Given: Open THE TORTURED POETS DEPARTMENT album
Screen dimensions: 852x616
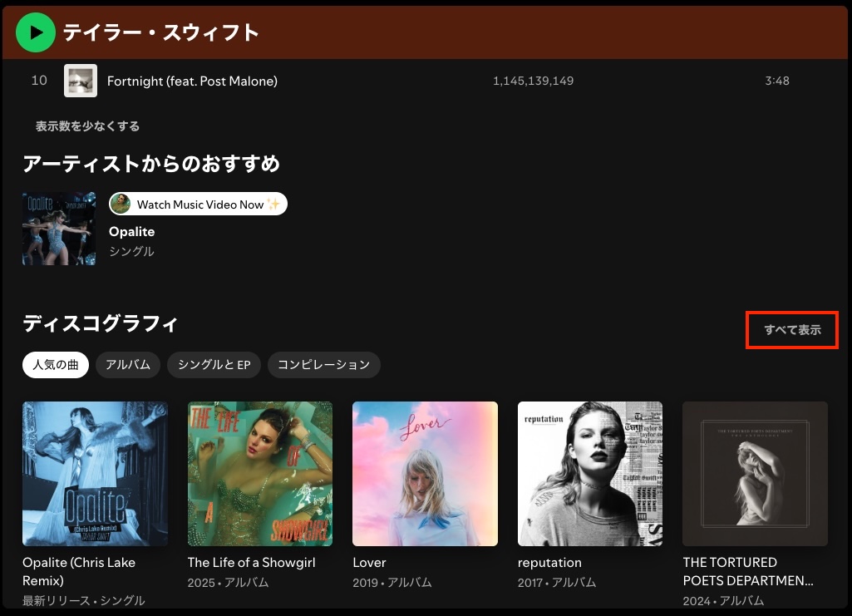Looking at the screenshot, I should point(755,473).
